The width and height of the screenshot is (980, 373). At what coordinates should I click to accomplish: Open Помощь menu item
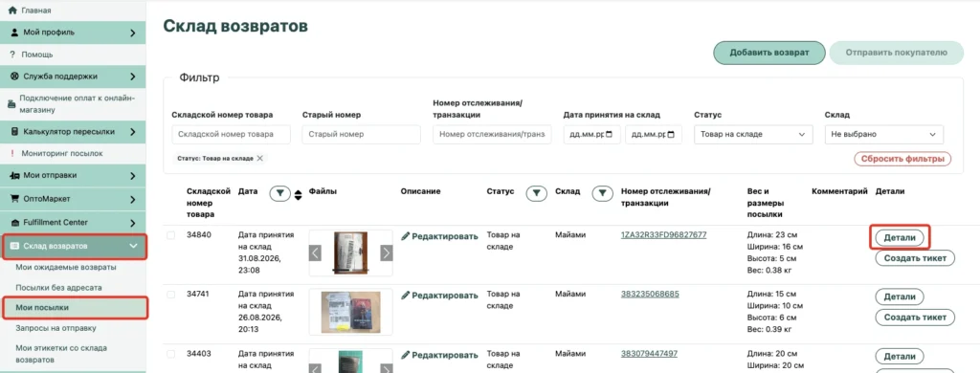(x=37, y=55)
